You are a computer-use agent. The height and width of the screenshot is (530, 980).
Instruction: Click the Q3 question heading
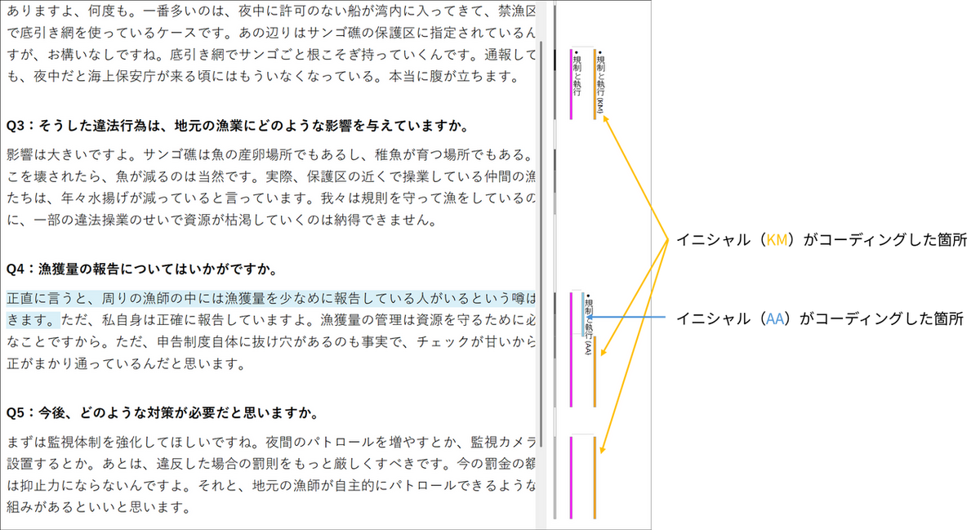coord(237,127)
